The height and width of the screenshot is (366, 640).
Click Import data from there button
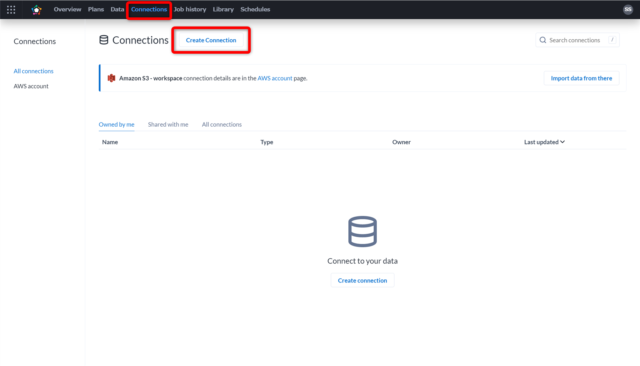coord(581,78)
